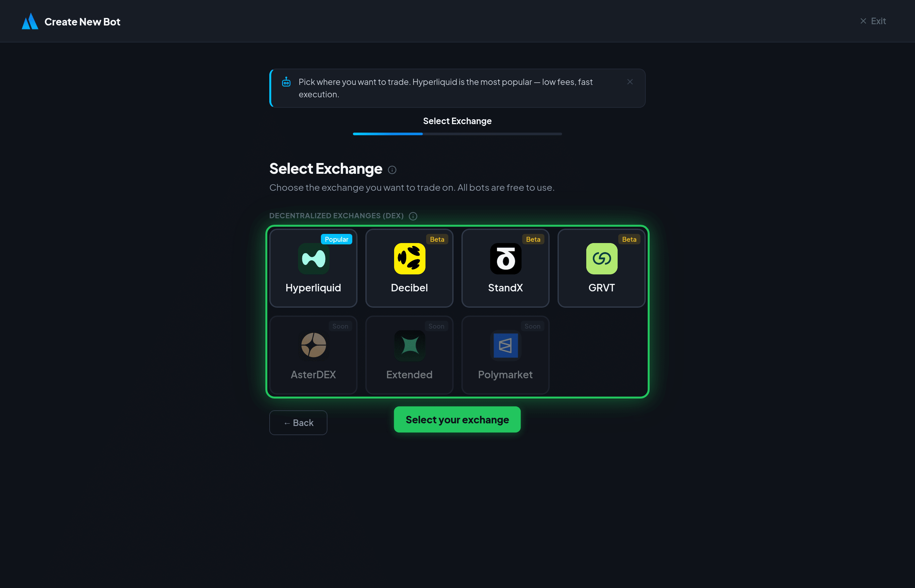915x588 pixels.
Task: Click the StandX name label
Action: click(x=505, y=287)
